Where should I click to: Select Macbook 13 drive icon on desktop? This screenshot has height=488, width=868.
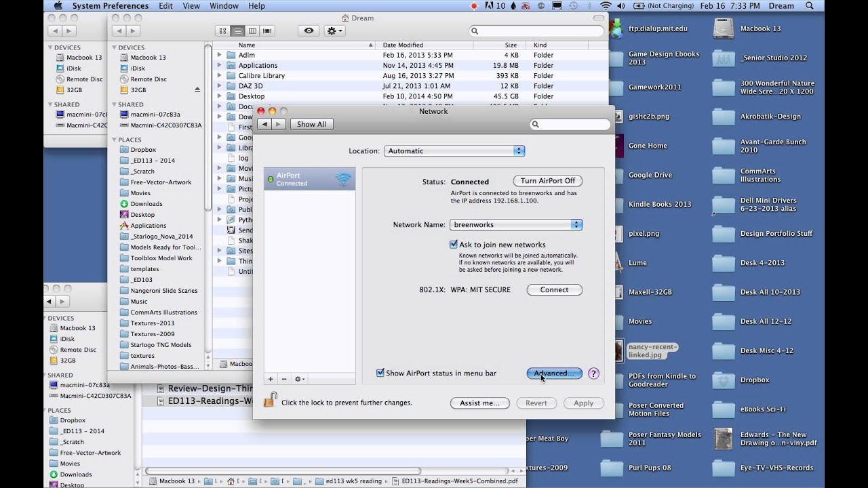724,28
